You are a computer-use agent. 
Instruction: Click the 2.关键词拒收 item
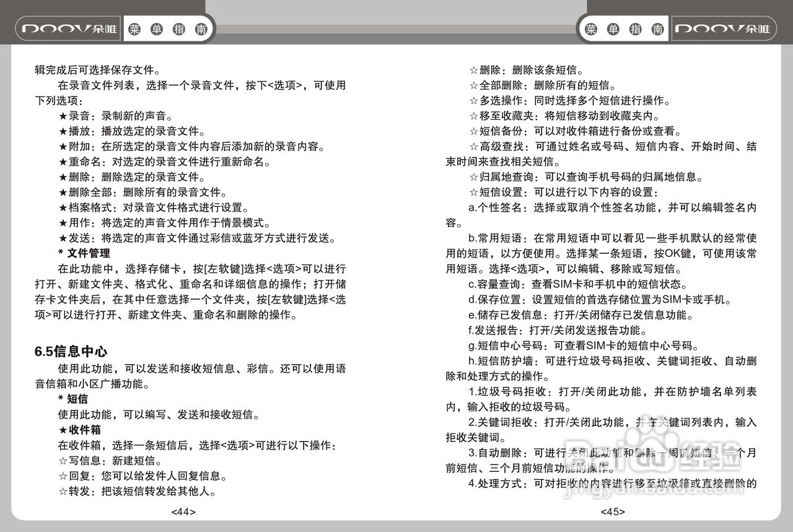[x=601, y=430]
